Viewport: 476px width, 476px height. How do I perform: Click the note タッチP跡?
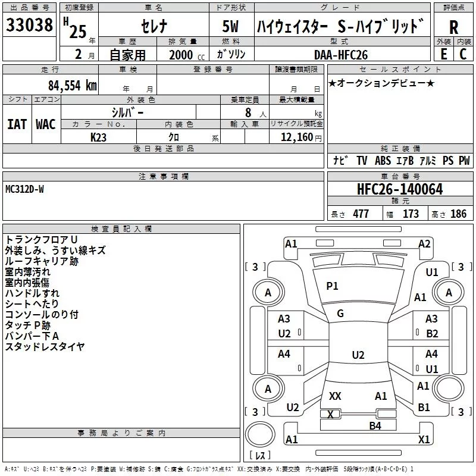coord(27,325)
